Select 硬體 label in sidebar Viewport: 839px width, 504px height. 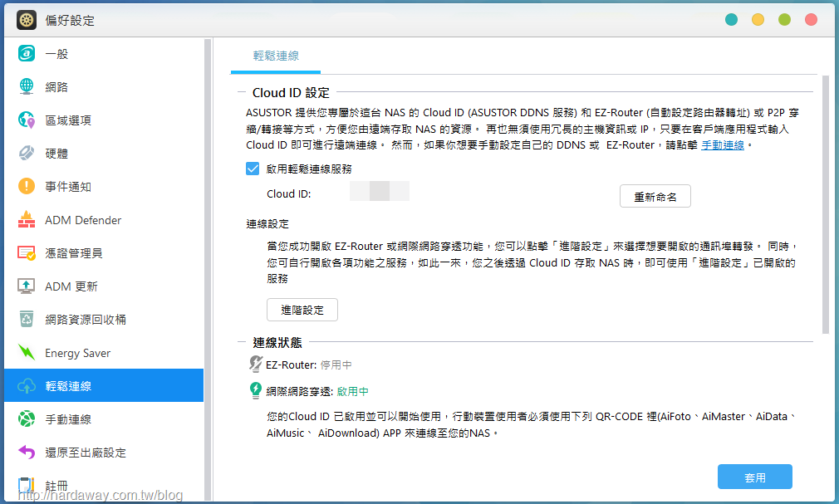[56, 154]
